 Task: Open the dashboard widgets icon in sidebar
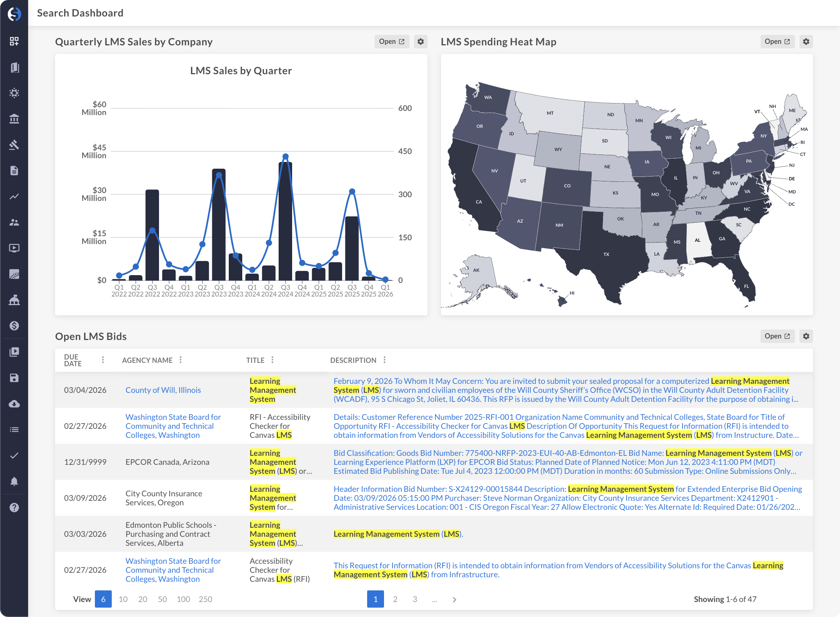(x=14, y=41)
